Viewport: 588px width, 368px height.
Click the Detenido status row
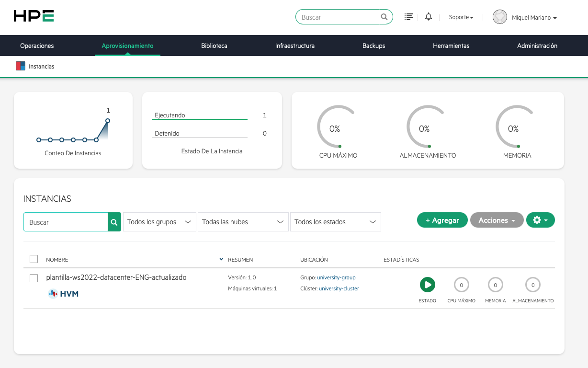(x=209, y=134)
